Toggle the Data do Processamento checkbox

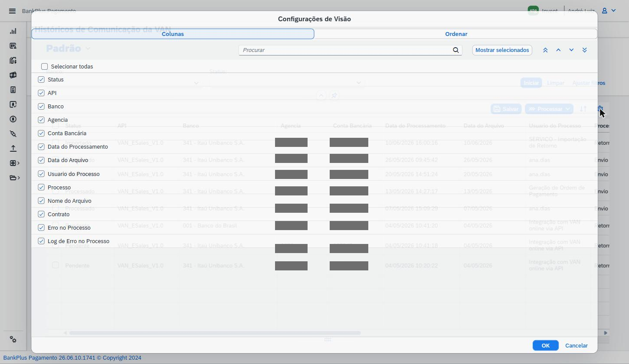[x=41, y=147]
